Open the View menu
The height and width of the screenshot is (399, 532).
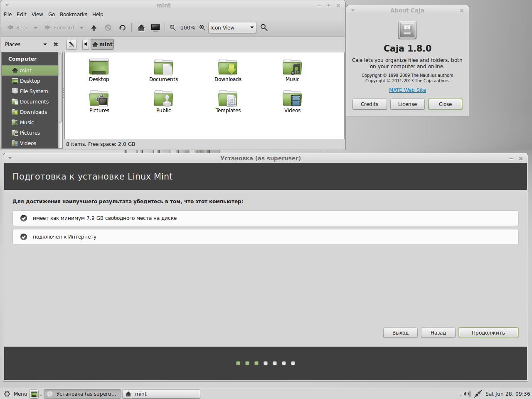tap(37, 14)
